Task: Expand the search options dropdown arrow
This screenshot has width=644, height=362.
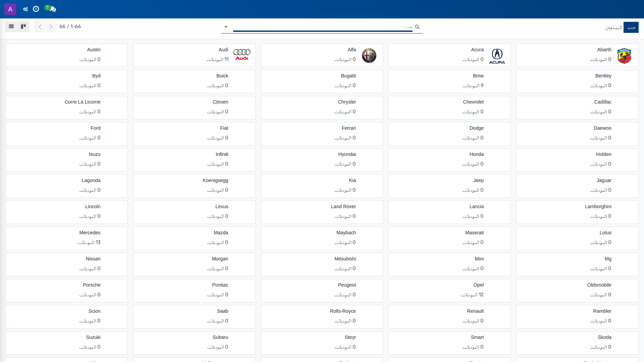Action: coord(226,27)
